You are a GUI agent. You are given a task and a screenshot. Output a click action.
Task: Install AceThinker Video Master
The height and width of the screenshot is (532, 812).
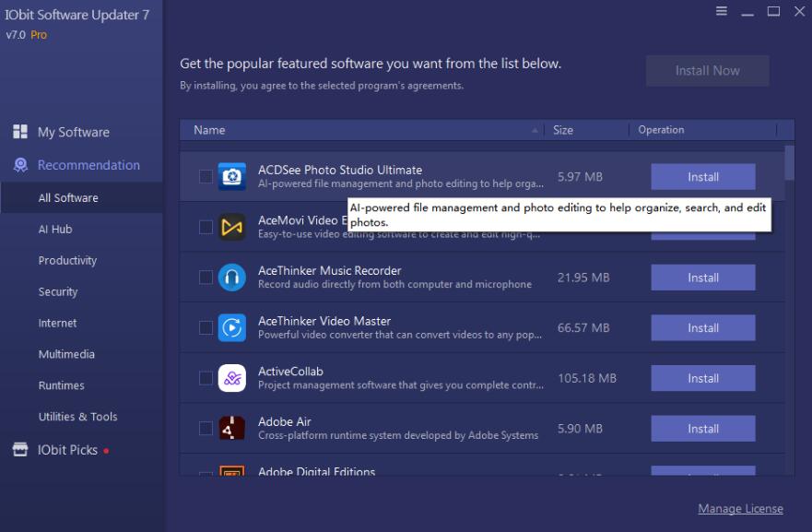702,327
